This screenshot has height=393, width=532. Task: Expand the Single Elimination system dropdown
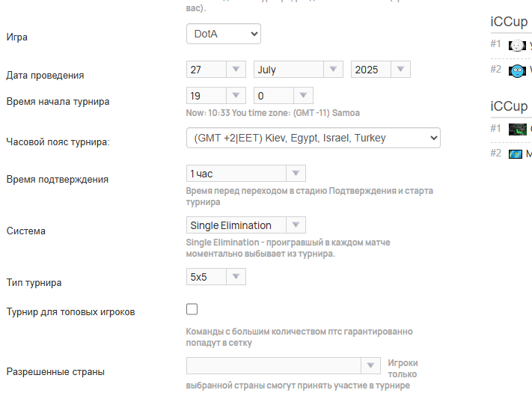(246, 225)
